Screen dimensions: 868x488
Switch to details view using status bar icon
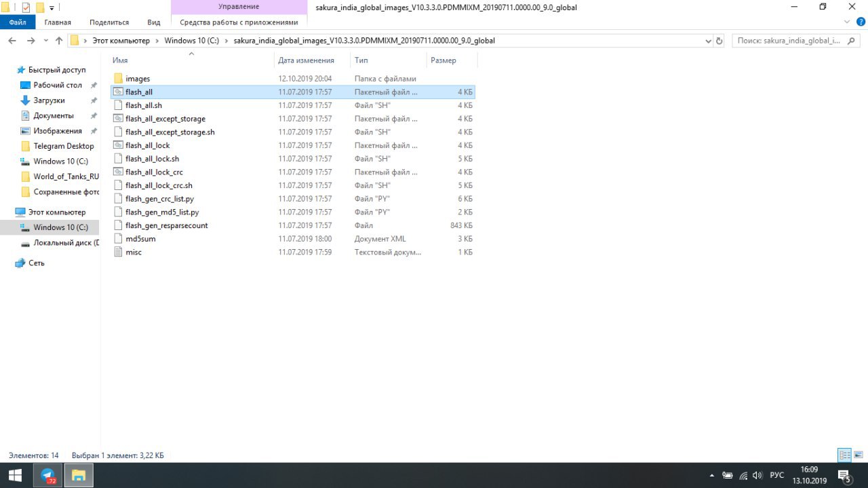[845, 455]
